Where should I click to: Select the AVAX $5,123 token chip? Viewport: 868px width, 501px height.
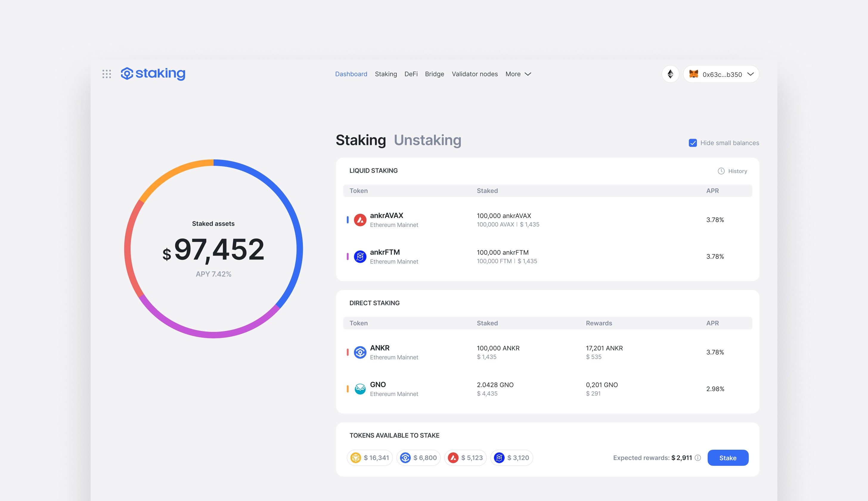coord(465,458)
